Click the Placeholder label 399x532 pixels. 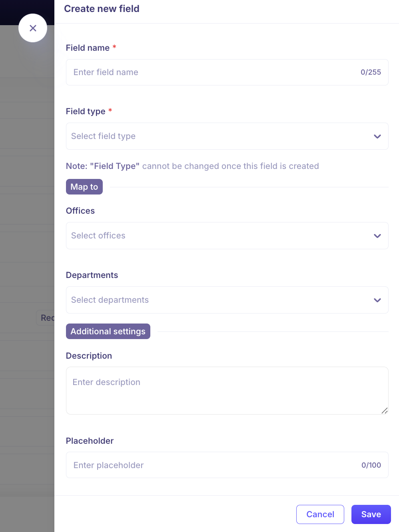point(90,441)
